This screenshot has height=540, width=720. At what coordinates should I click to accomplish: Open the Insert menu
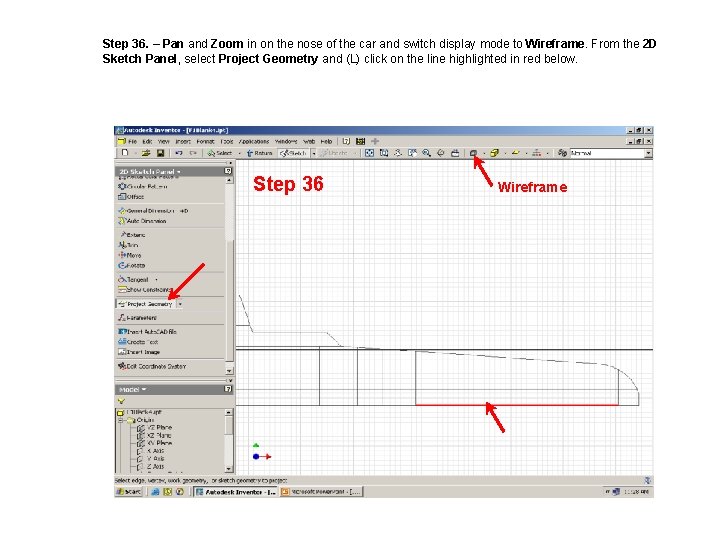pyautogui.click(x=183, y=141)
